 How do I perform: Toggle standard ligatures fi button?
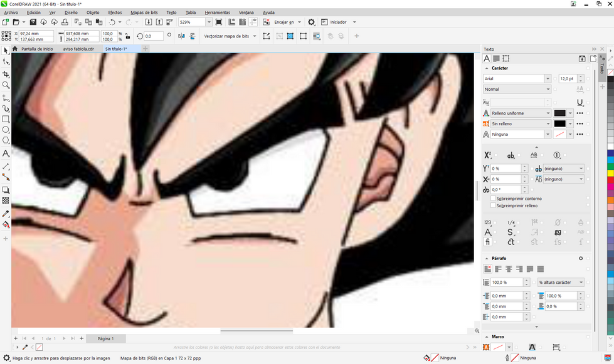tap(487, 242)
